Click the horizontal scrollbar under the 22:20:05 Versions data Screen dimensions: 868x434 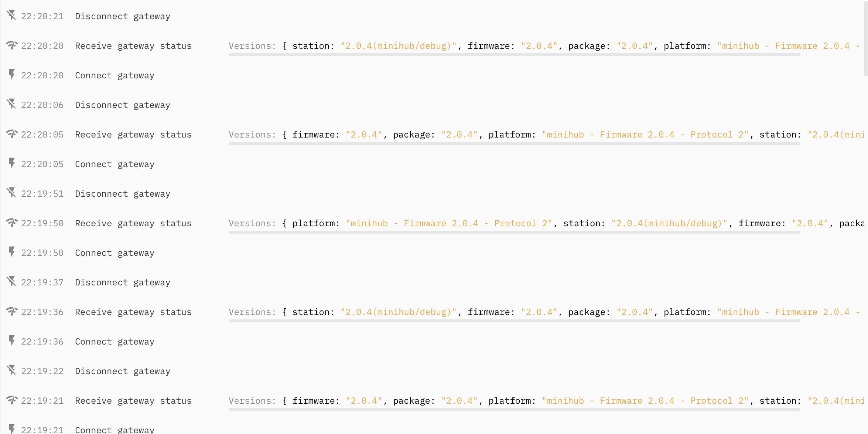point(514,143)
